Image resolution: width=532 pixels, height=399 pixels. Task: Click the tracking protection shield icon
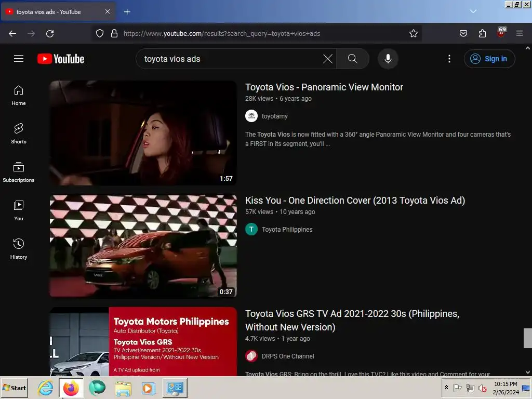[x=99, y=33]
